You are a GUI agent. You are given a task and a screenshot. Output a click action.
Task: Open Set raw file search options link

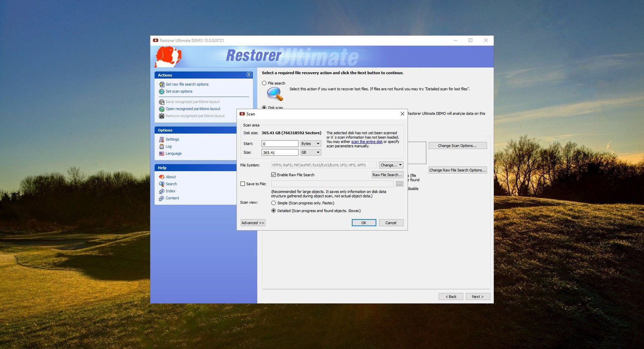187,84
